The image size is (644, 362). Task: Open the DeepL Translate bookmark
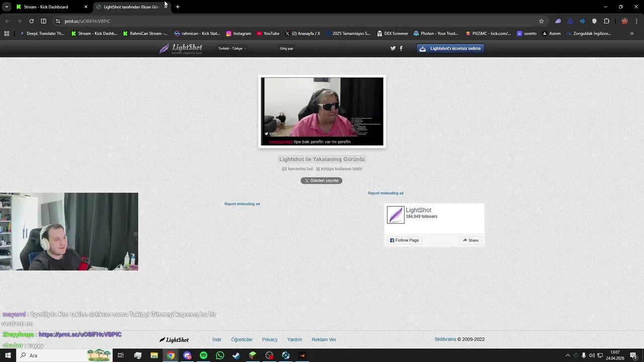[42, 34]
